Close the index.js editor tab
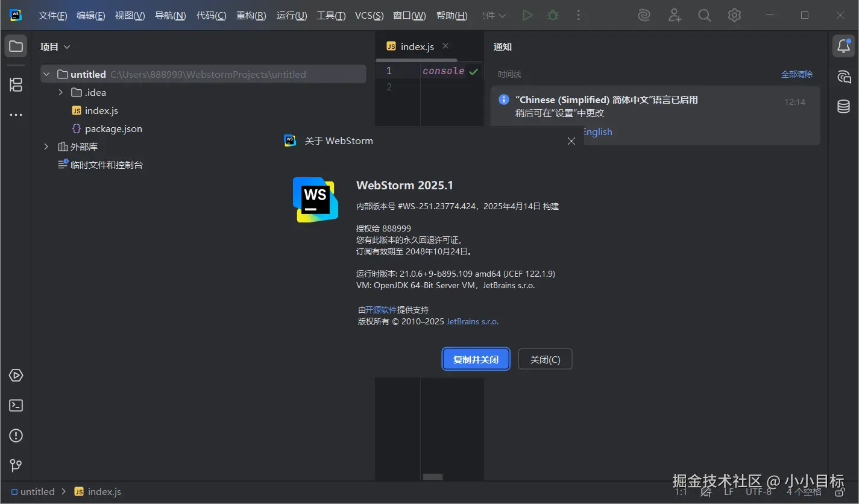The image size is (859, 504). 445,46
